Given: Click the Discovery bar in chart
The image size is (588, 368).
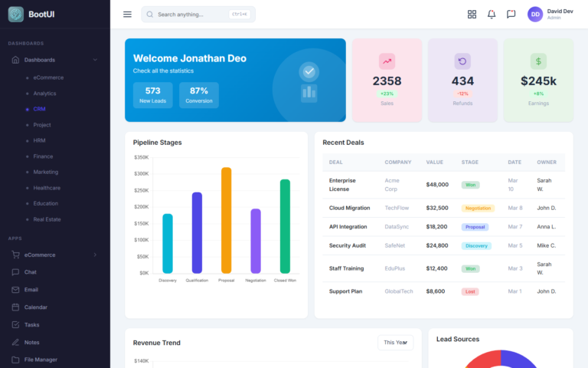Looking at the screenshot, I should point(168,243).
